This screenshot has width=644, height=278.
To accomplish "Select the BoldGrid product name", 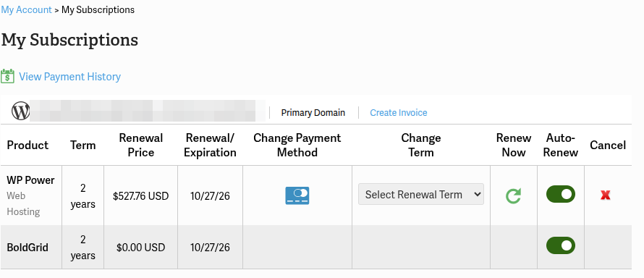I will pyautogui.click(x=27, y=248).
